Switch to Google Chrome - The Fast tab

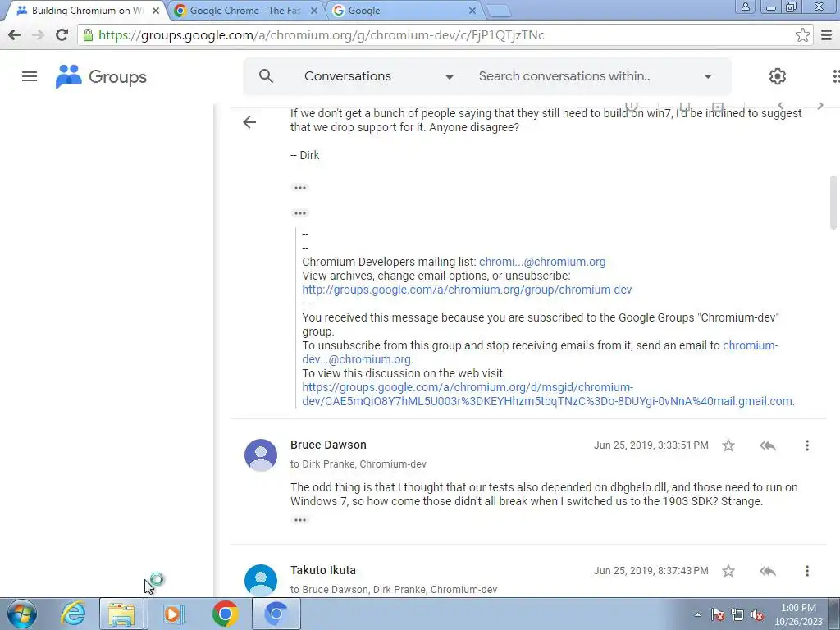(x=245, y=10)
